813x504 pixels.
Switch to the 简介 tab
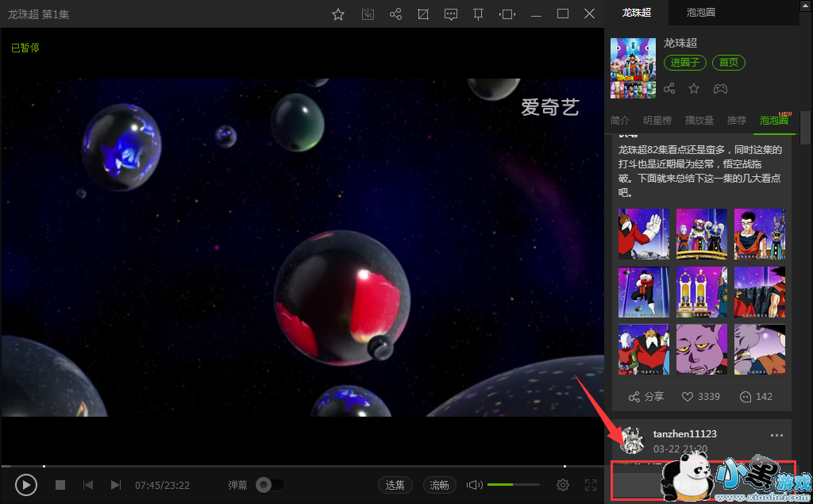(620, 121)
